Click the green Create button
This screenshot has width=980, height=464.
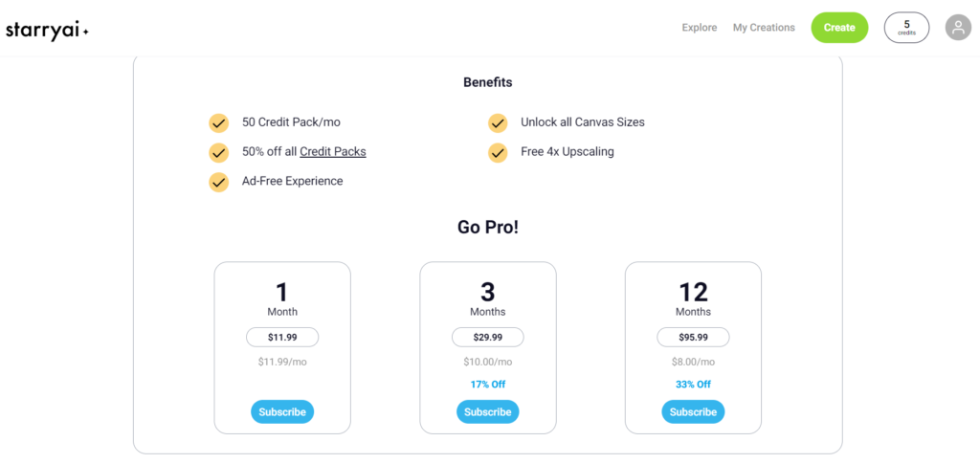pos(839,28)
